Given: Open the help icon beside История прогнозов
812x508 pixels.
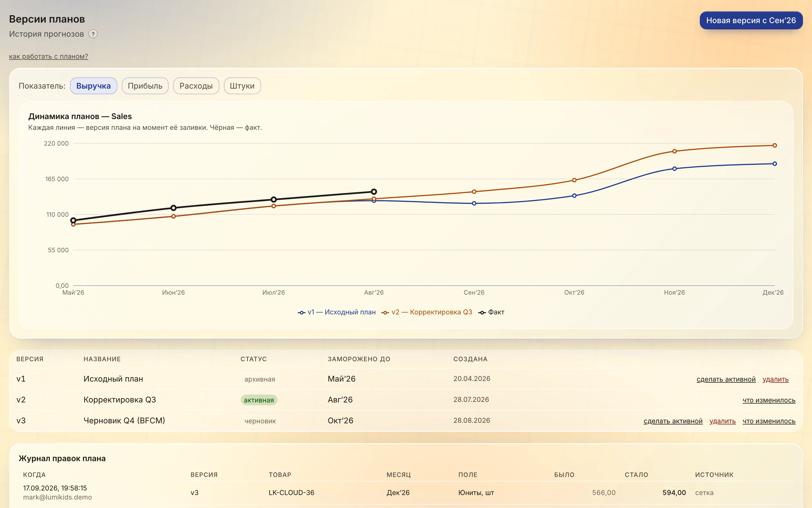Looking at the screenshot, I should [93, 34].
